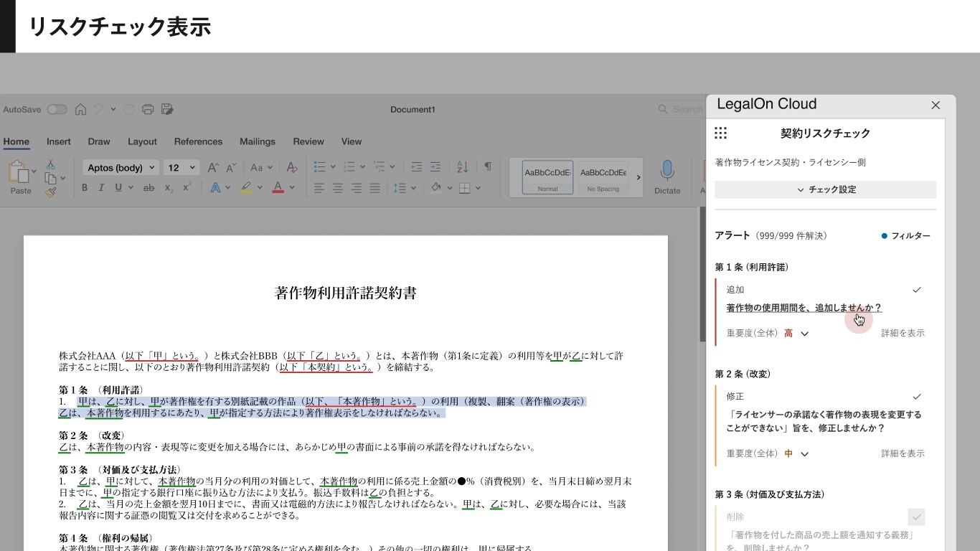Screen dimensions: 980x551
Task: Apply the Normal style thumbnail
Action: coord(548,177)
